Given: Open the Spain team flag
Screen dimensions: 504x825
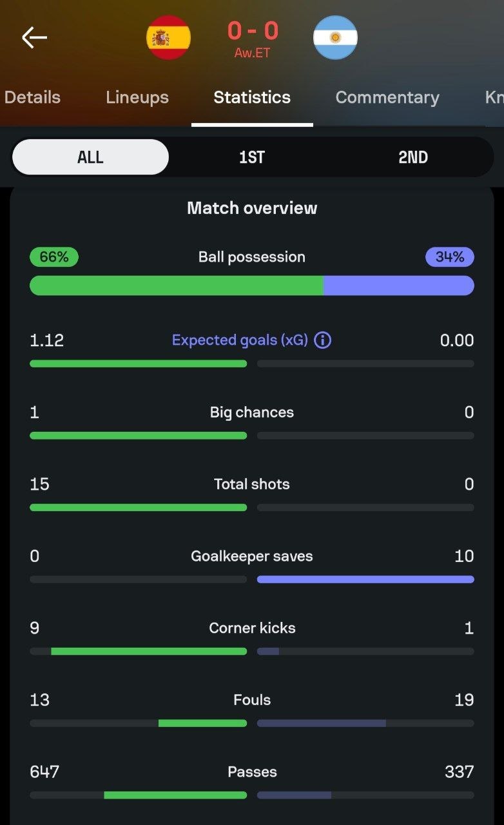Looking at the screenshot, I should (x=168, y=37).
